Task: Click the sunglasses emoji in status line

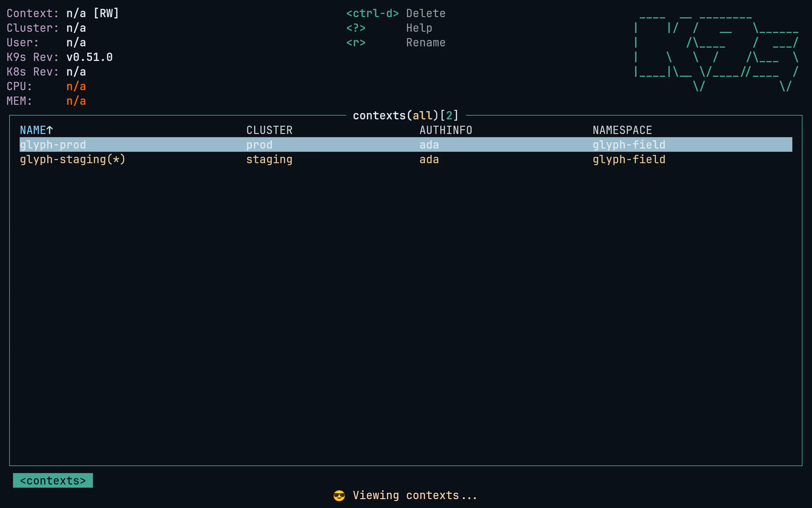Action: point(339,496)
